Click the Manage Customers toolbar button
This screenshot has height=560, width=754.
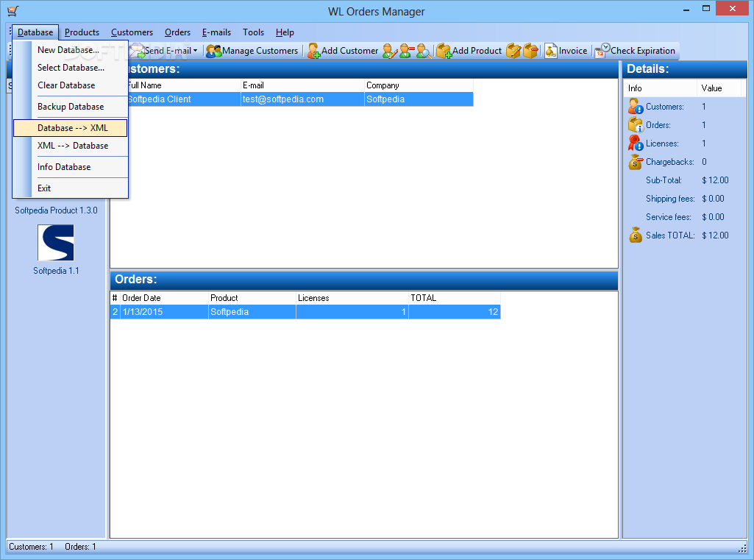252,51
